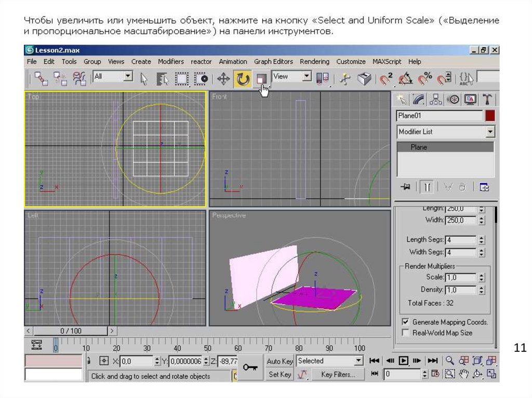Viewport: 532px width, 398px height.
Task: Activate the Select and Rotate tool
Action: click(x=243, y=79)
